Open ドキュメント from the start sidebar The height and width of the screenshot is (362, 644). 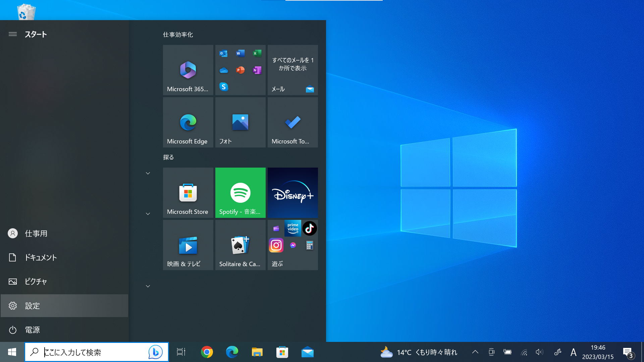[64, 257]
